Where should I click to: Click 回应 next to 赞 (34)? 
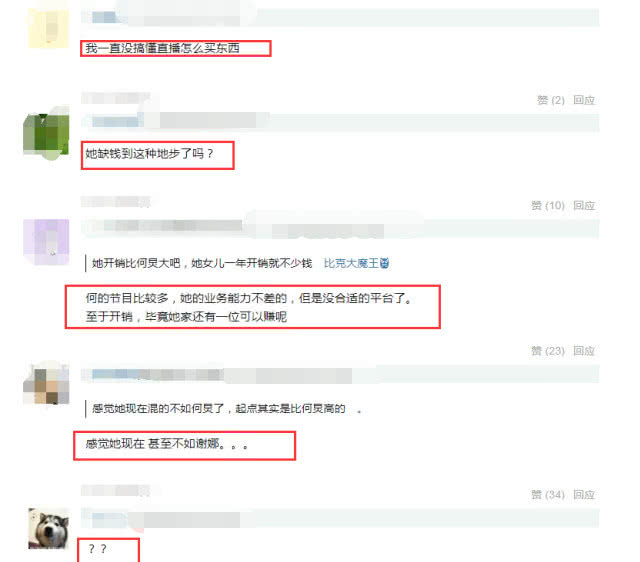click(584, 495)
